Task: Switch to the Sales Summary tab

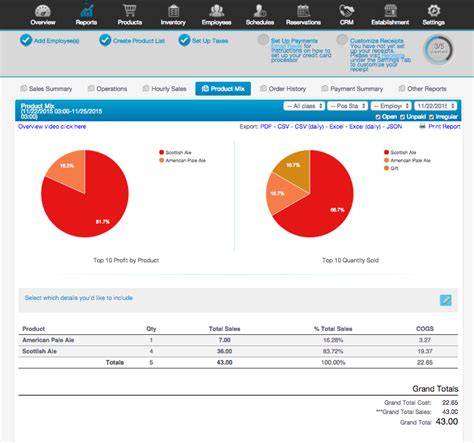Action: coord(46,89)
